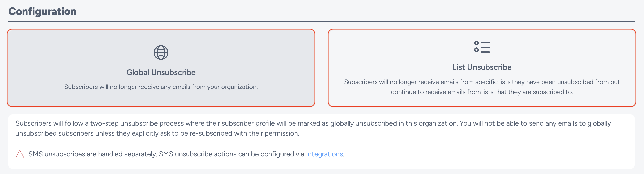This screenshot has width=644, height=174.
Task: Open the Integrations link
Action: click(324, 154)
